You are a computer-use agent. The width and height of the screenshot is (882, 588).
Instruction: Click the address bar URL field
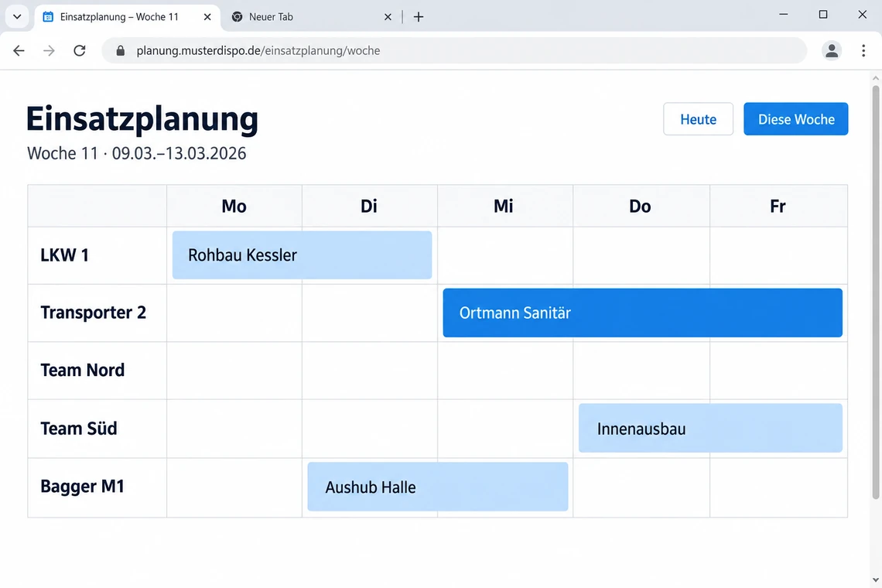click(454, 50)
